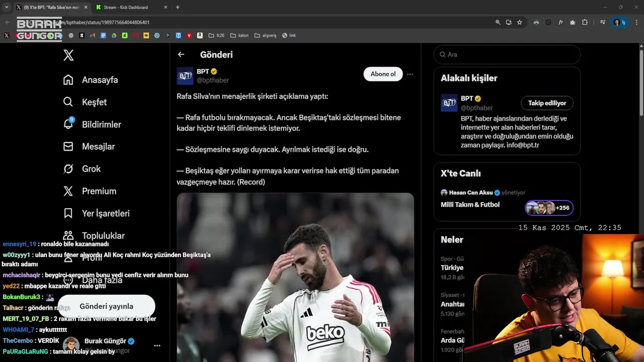Click the Ara search field
This screenshot has height=362, width=644.
[x=507, y=54]
